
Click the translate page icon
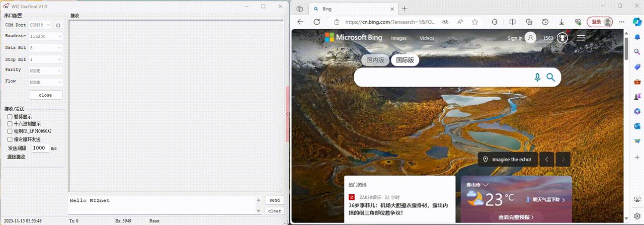(445, 22)
